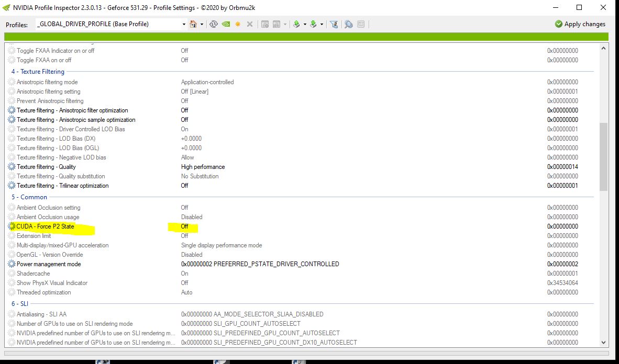The height and width of the screenshot is (364, 619).
Task: Open the export profiles dropdown arrow
Action: click(305, 25)
